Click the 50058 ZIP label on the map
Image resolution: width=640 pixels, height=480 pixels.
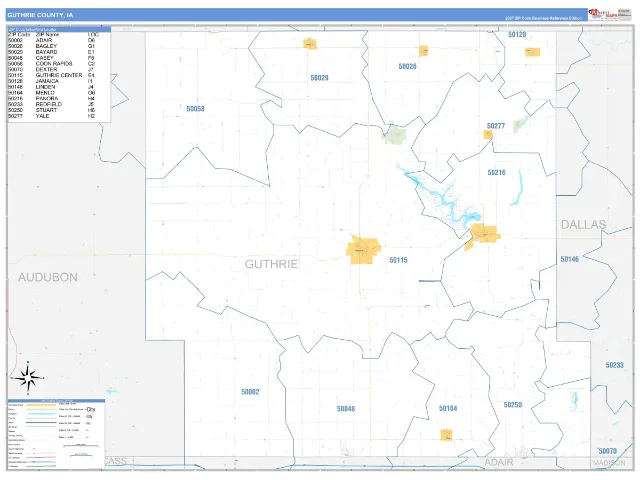(x=195, y=109)
